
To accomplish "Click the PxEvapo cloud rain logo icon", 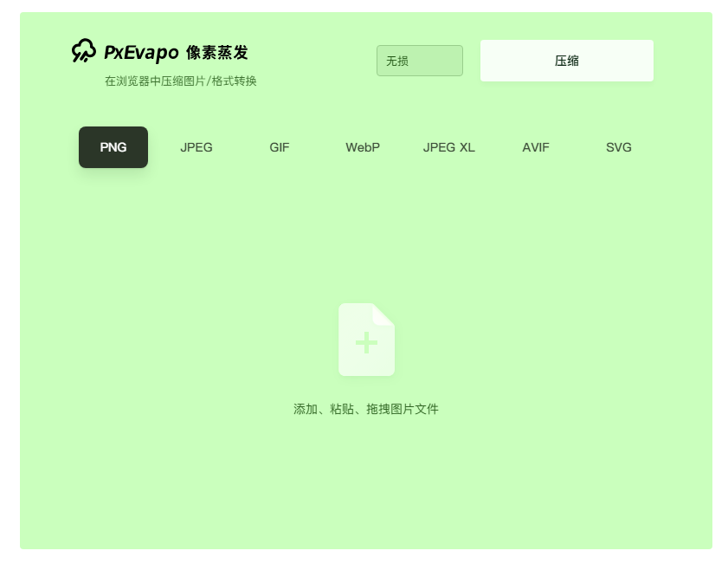I will click(x=84, y=51).
